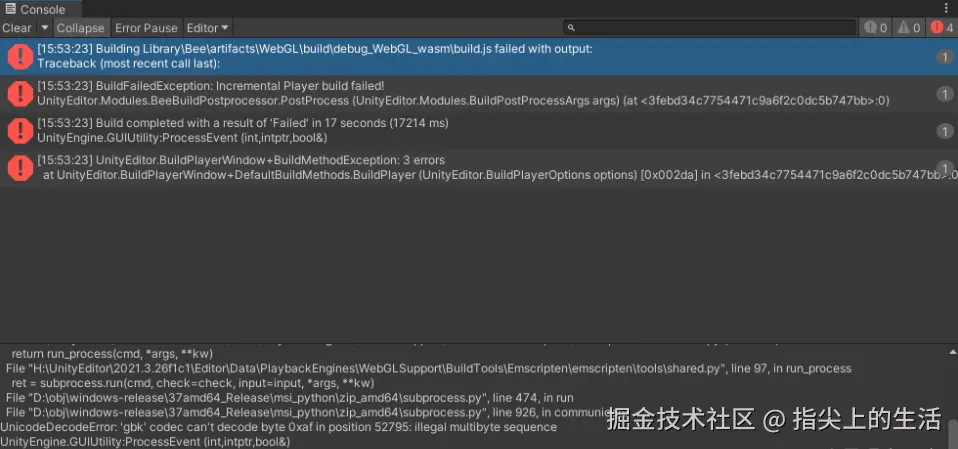Click the 'ret = subprocess.run' detail line

[x=192, y=383]
